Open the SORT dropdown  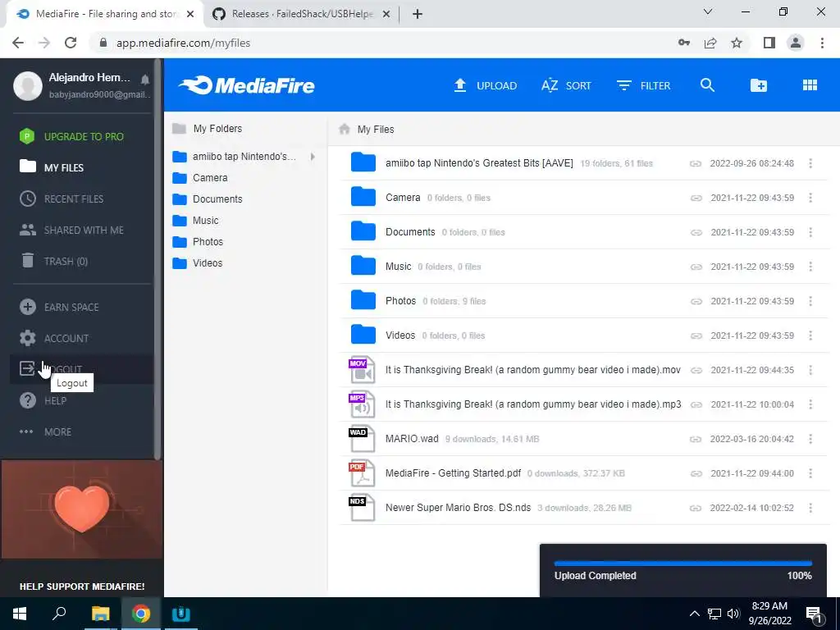[566, 85]
